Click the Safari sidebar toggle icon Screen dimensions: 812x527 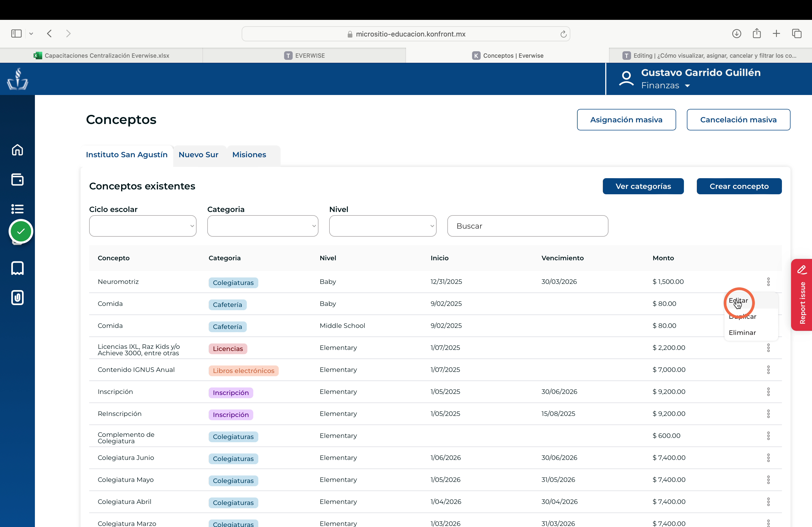pos(16,33)
